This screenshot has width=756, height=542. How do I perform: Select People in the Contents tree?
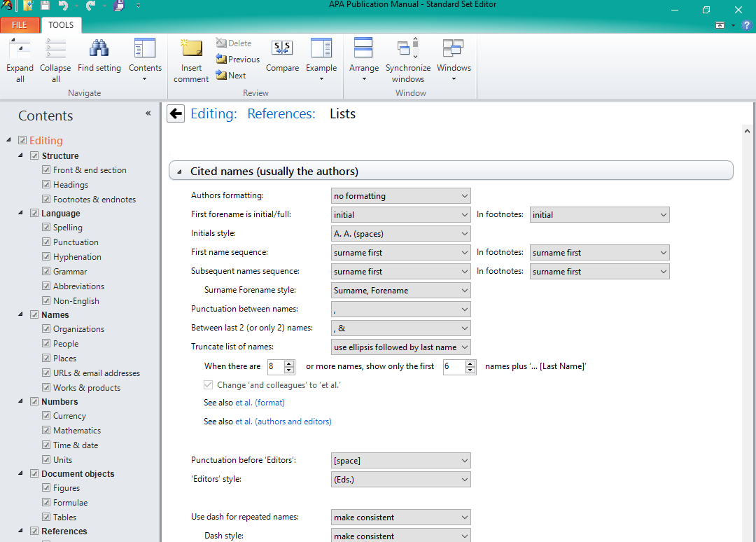pos(66,344)
